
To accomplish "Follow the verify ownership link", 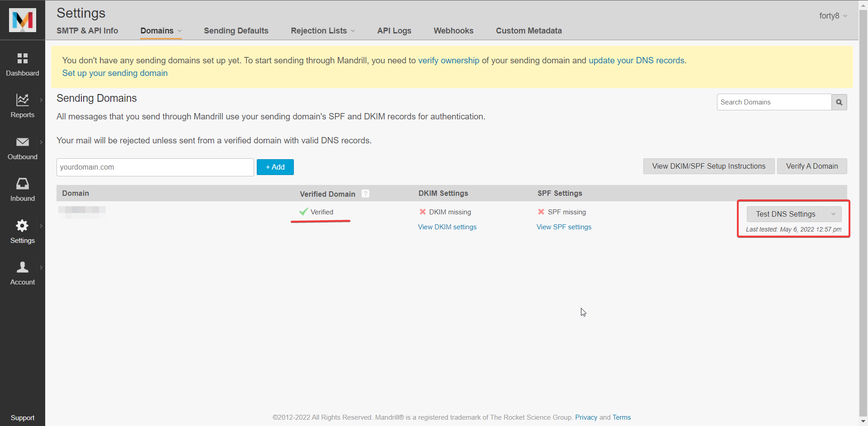I will 448,60.
